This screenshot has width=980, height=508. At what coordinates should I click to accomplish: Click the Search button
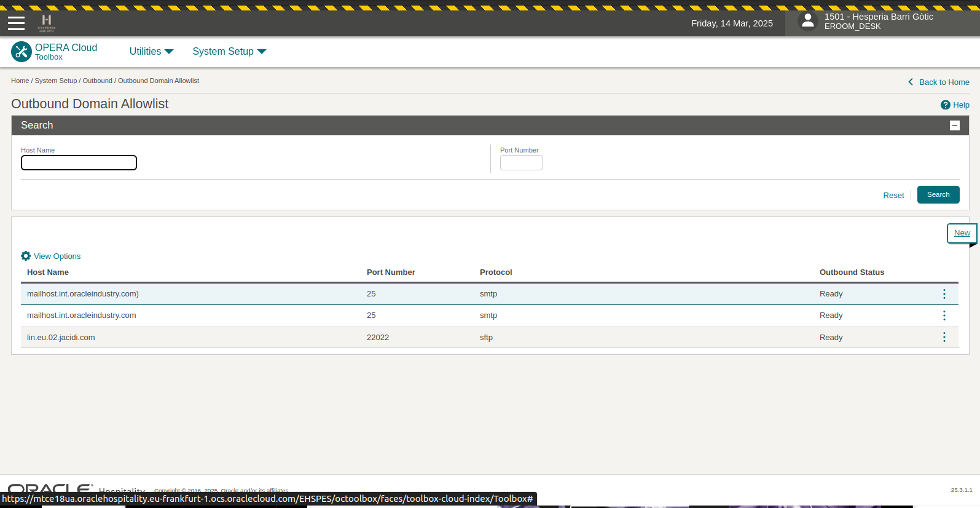click(938, 194)
